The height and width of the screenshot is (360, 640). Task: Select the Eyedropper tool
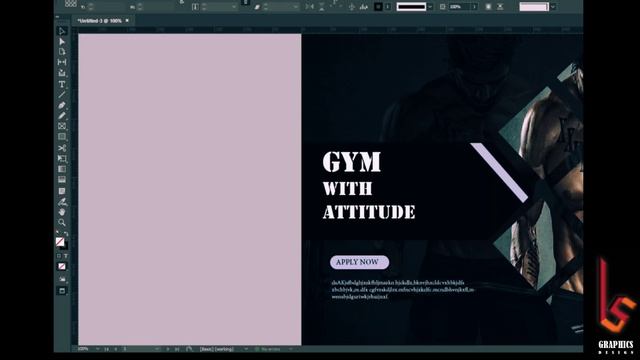point(62,202)
